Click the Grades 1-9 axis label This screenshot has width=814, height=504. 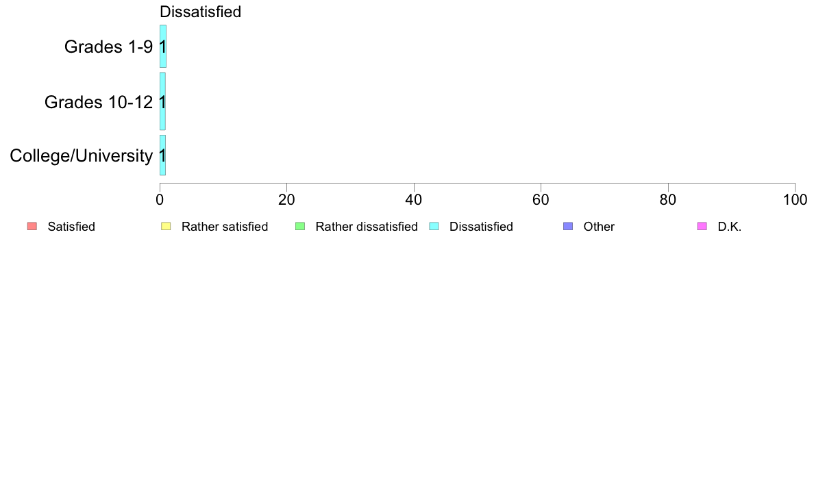click(108, 47)
